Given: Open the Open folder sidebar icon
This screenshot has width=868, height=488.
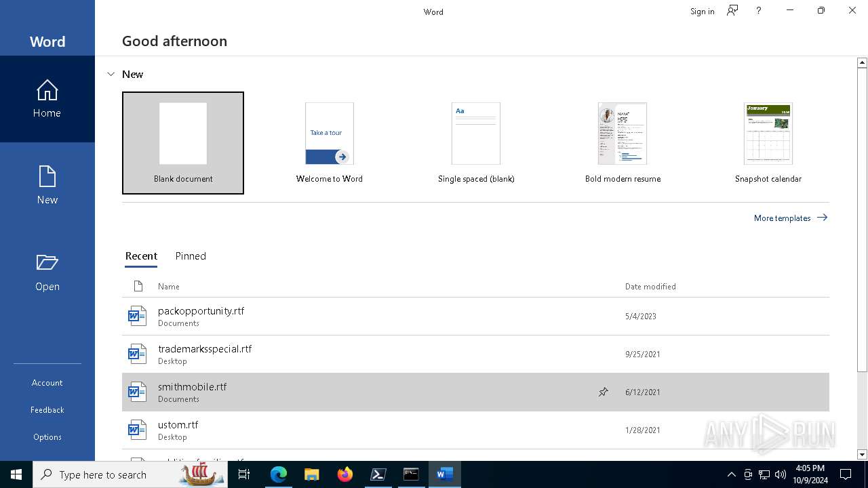Looking at the screenshot, I should 47,272.
